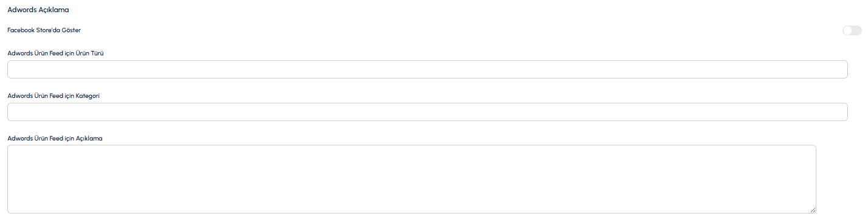Activate the Ürün Türü feed field
Screen dimensions: 868x222
tap(427, 69)
